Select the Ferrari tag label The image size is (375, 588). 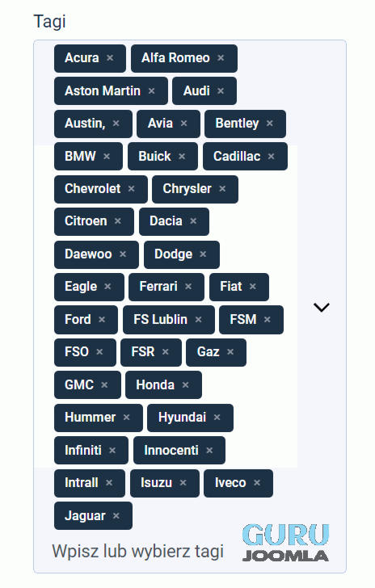click(158, 287)
